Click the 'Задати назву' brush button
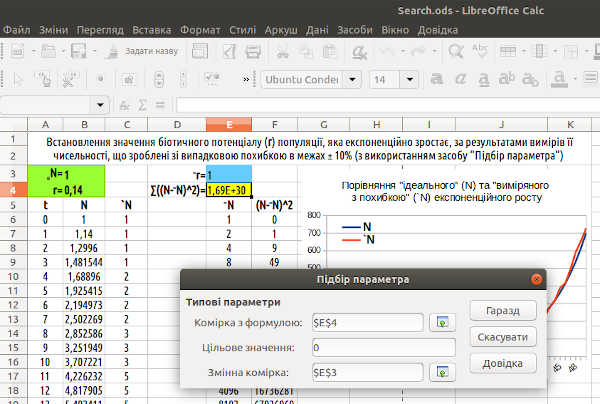 (x=142, y=51)
